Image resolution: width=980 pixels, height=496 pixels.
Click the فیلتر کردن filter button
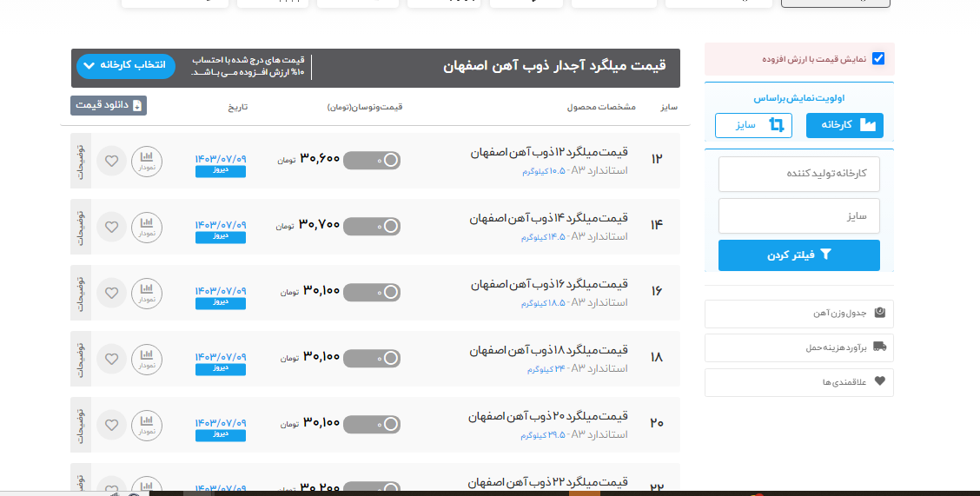(x=798, y=255)
